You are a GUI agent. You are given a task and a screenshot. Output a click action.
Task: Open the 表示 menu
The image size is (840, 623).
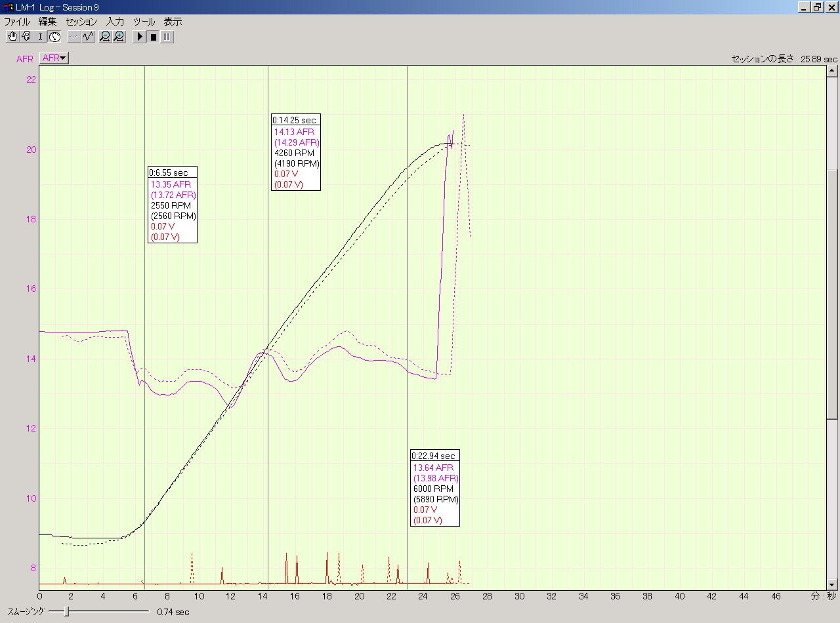(x=173, y=22)
